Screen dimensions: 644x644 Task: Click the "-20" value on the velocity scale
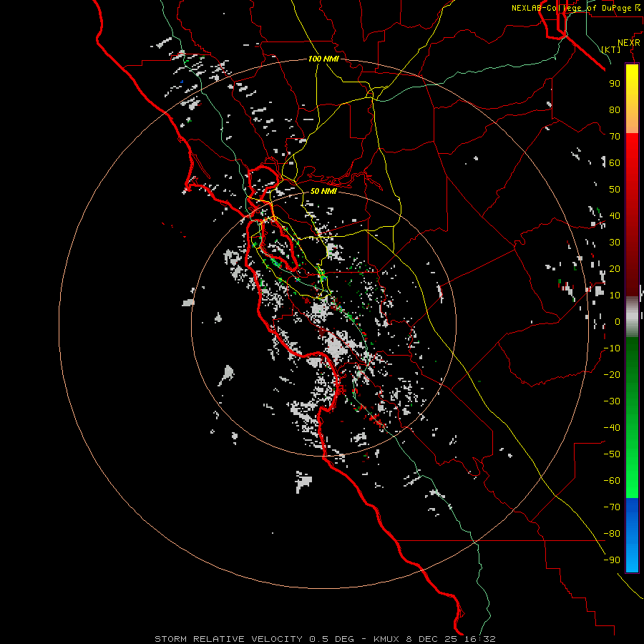[612, 375]
